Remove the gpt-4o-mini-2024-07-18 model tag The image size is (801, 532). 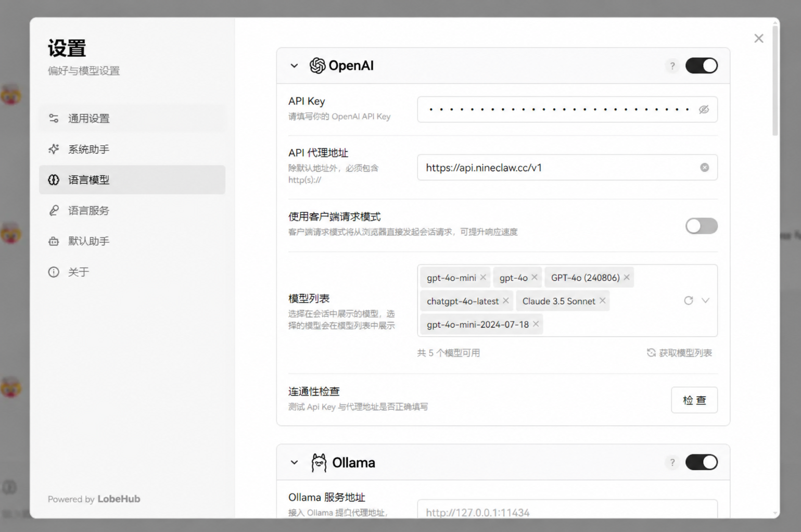click(x=536, y=324)
